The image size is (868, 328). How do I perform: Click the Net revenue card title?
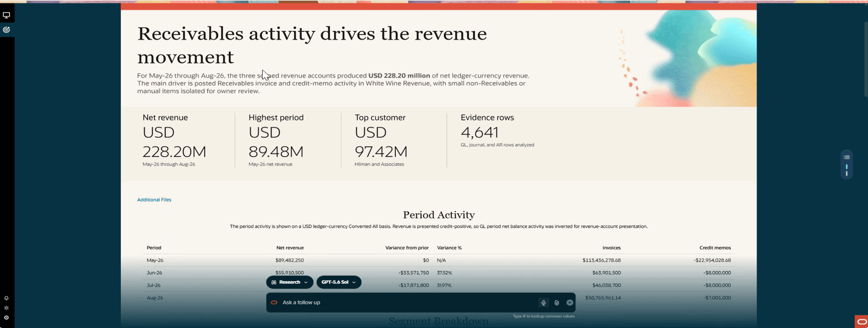point(165,117)
